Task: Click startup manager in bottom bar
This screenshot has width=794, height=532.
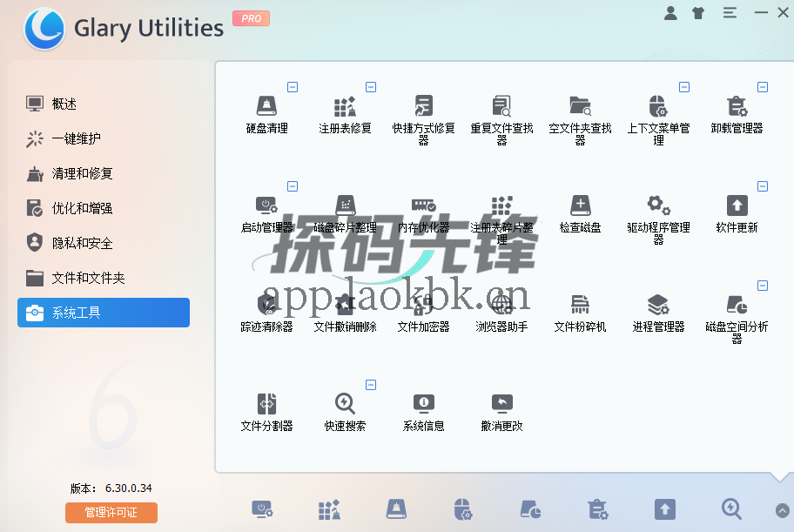Action: point(262,509)
